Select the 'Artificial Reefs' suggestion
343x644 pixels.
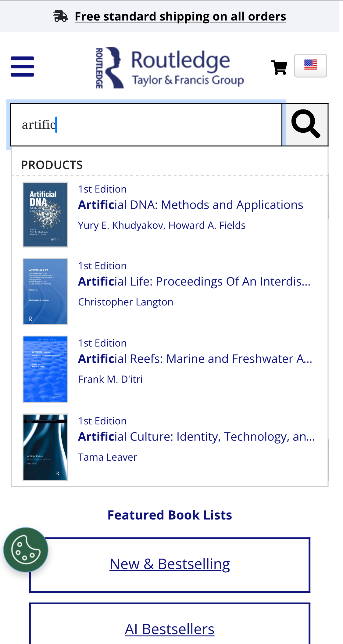[x=195, y=359]
